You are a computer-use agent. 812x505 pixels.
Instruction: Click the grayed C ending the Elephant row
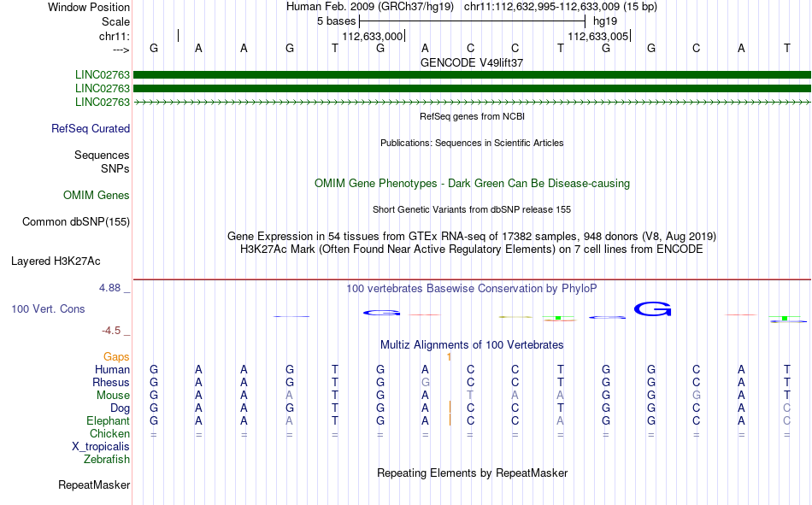click(x=786, y=420)
